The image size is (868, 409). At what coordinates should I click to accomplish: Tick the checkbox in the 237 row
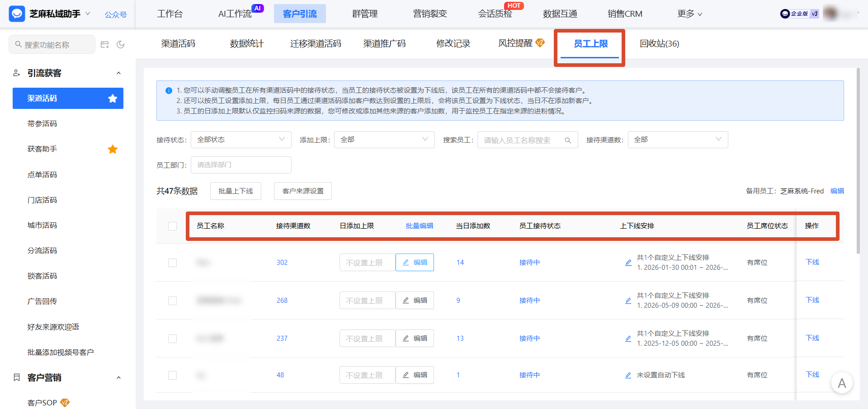[172, 338]
